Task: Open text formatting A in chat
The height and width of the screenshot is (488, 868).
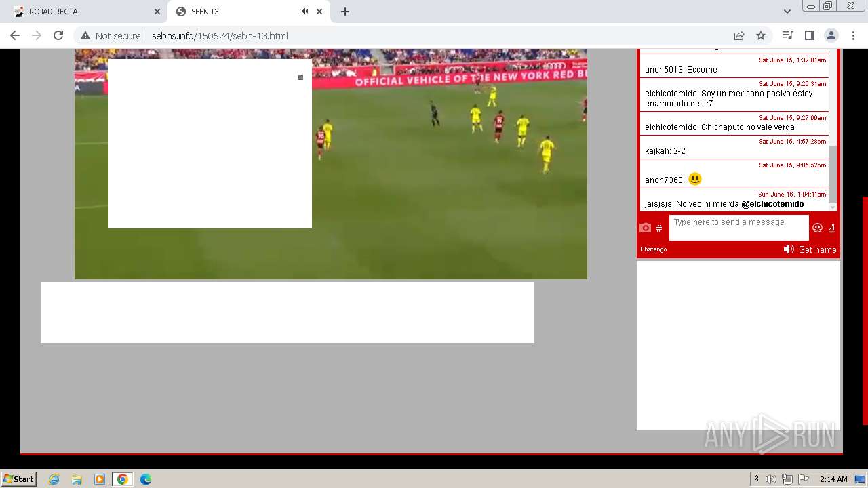Action: [832, 228]
